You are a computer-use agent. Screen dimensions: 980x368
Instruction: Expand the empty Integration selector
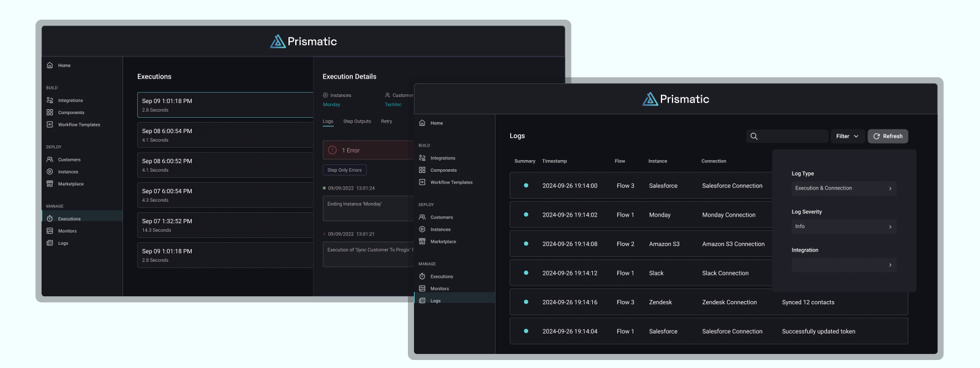(x=844, y=265)
